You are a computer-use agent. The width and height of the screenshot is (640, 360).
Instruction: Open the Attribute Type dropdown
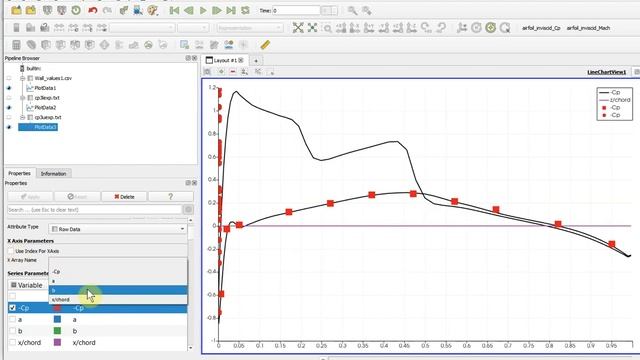click(x=118, y=229)
